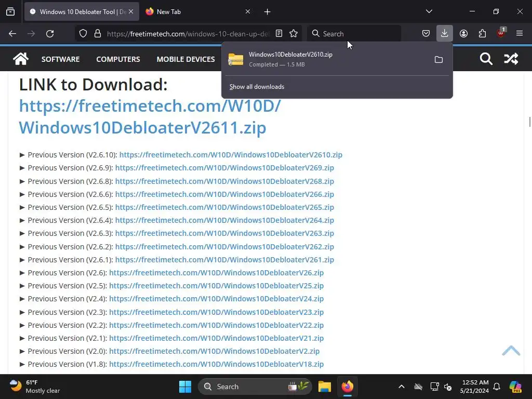
Task: Reload the current page
Action: pos(50,34)
